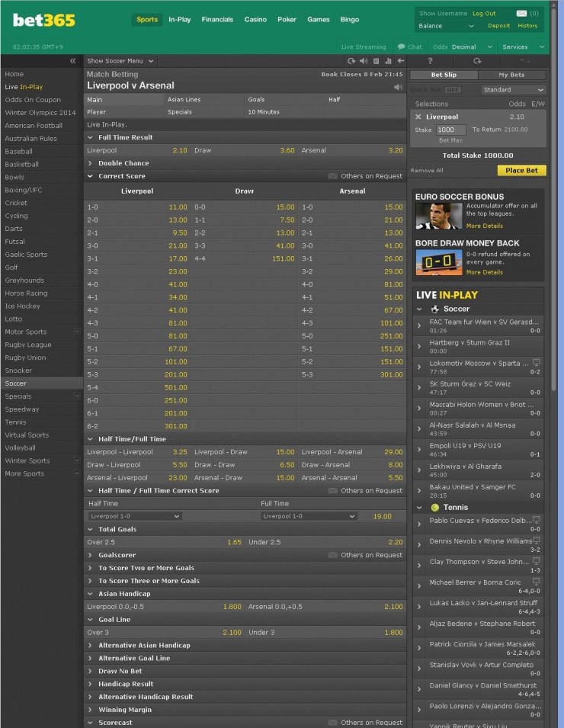
Task: Open History link
Action: tap(527, 26)
